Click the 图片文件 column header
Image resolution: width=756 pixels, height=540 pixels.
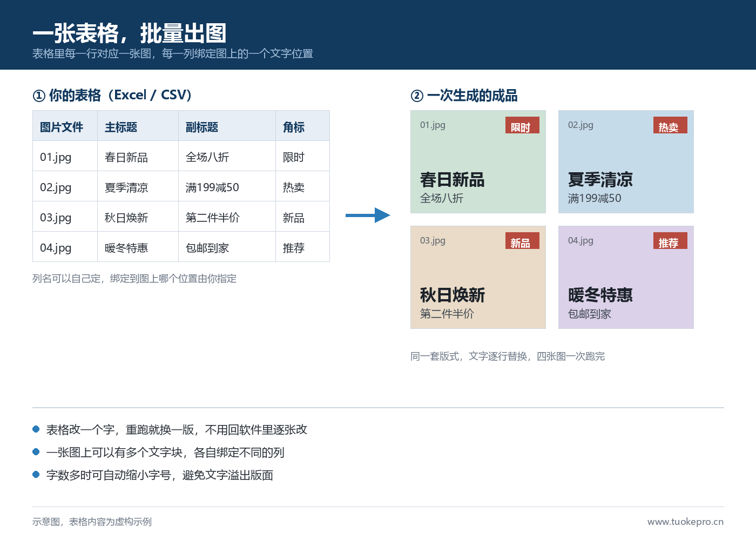[65, 126]
